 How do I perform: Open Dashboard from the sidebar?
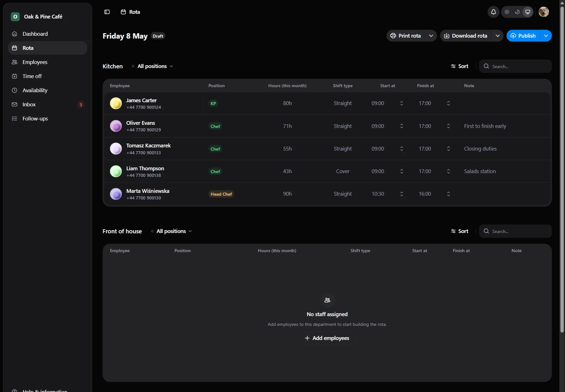coord(47,34)
